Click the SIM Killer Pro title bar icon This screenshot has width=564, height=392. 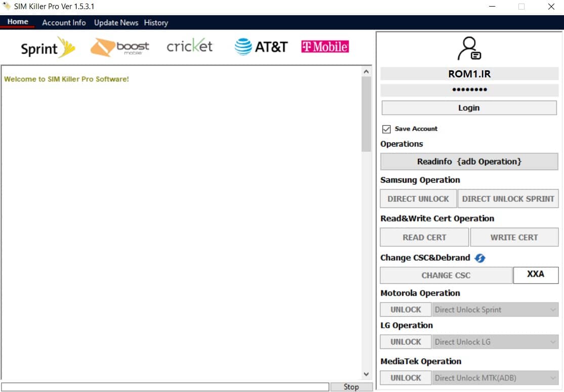7,7
